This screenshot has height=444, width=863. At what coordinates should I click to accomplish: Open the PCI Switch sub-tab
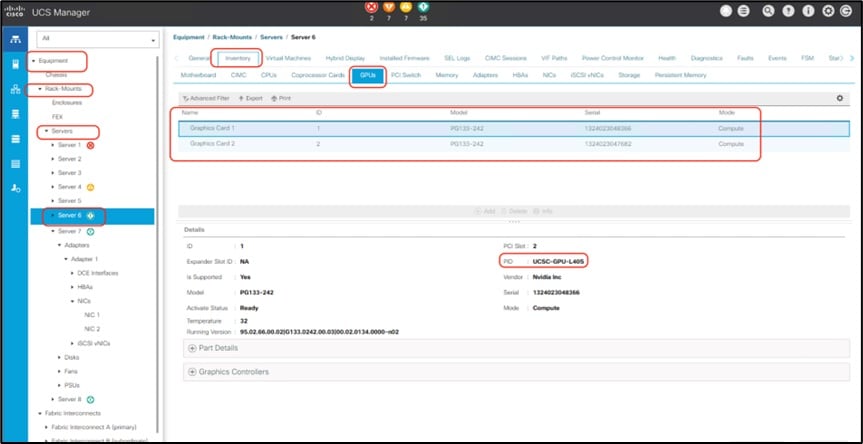[x=406, y=75]
